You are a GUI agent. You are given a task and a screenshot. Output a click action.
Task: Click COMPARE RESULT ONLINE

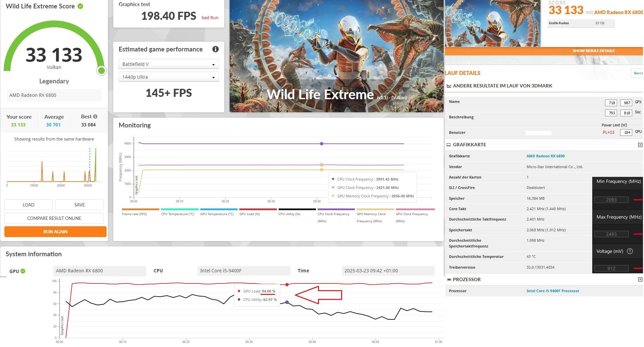pyautogui.click(x=54, y=218)
